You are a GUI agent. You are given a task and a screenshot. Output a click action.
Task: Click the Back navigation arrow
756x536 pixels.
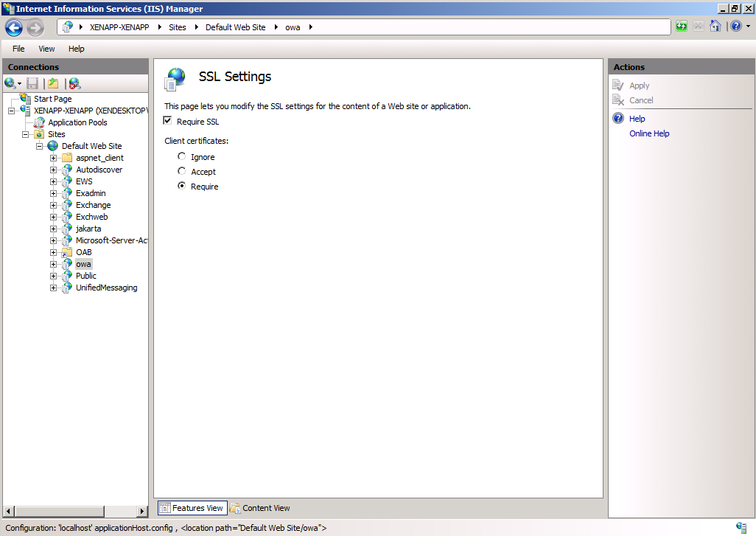point(14,27)
